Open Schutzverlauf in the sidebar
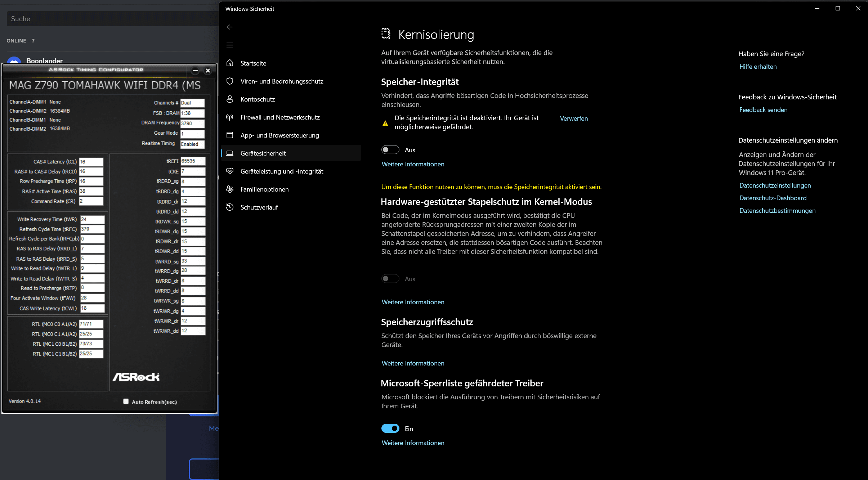Viewport: 868px width, 480px height. (291, 207)
